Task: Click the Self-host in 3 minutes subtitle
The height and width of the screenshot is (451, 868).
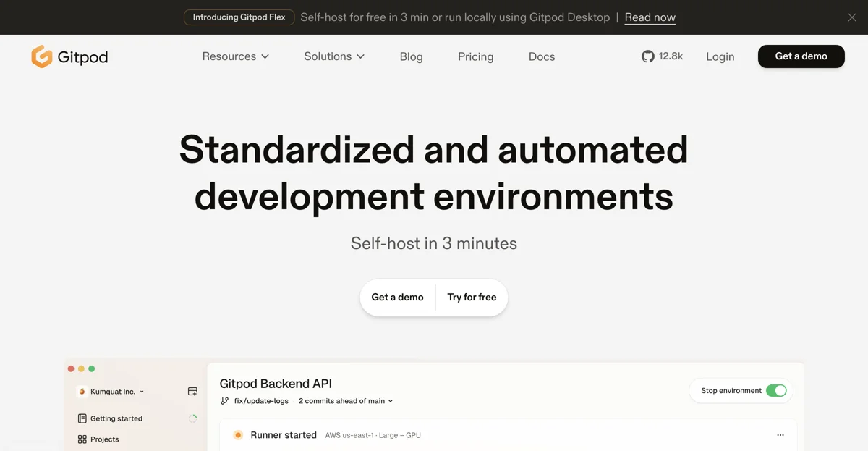Action: (x=434, y=243)
